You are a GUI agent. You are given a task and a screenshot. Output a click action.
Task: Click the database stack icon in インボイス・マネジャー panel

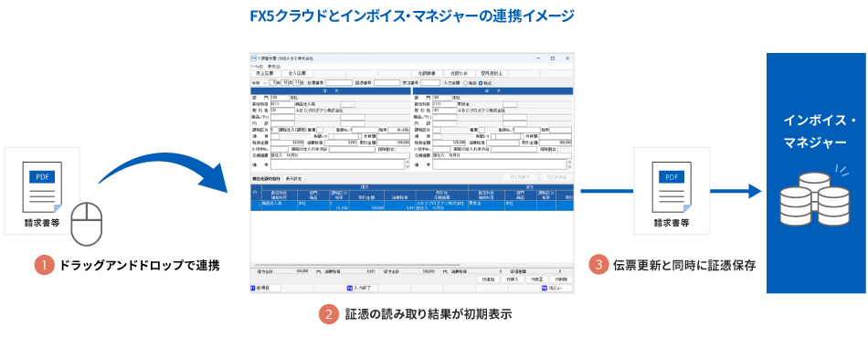(x=814, y=198)
